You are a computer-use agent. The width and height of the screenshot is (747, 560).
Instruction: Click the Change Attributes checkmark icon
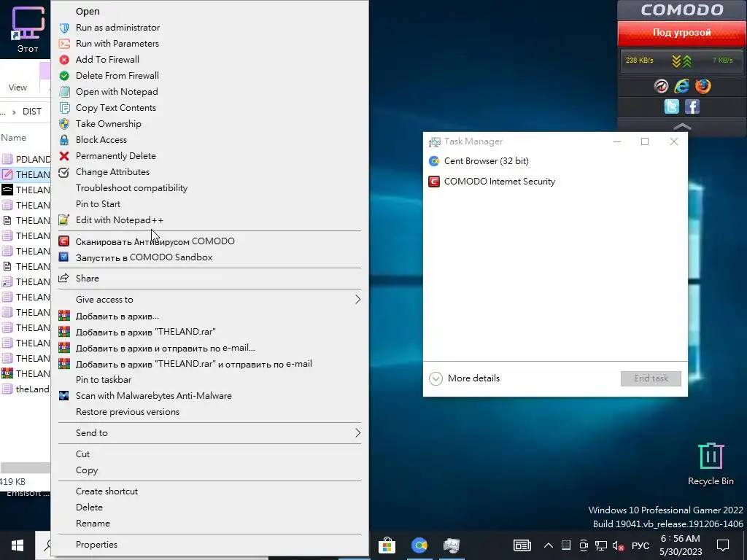(64, 172)
